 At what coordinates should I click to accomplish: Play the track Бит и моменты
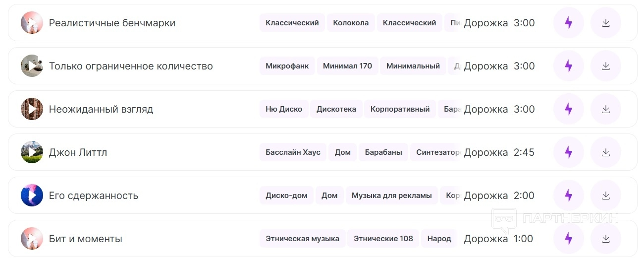(x=32, y=239)
